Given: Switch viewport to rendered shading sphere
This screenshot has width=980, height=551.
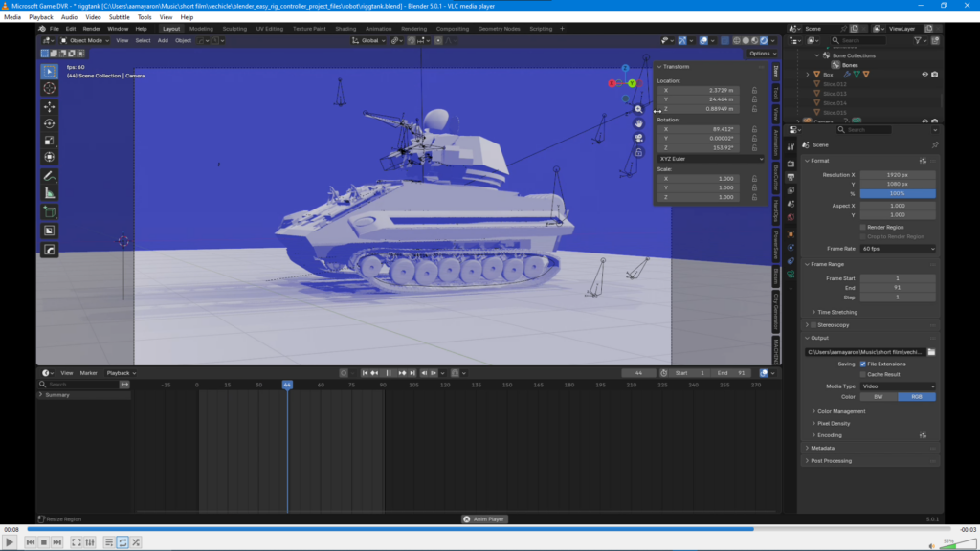Looking at the screenshot, I should point(764,40).
